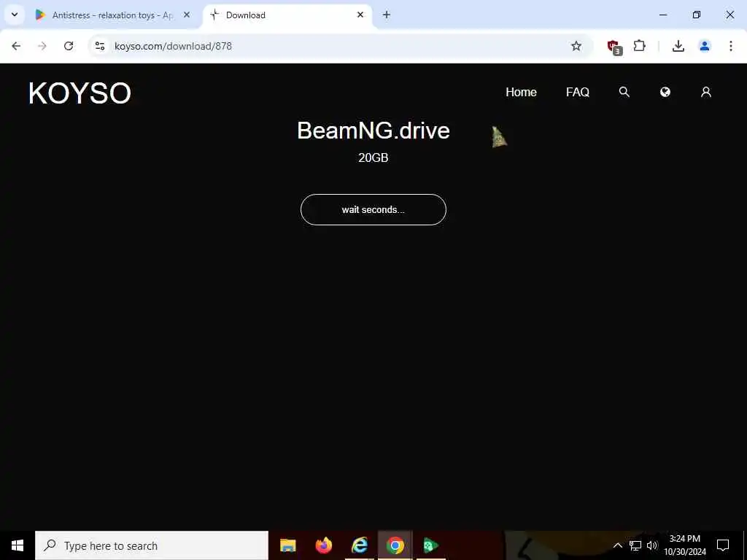
Task: Bookmark this page with the star
Action: pyautogui.click(x=576, y=46)
